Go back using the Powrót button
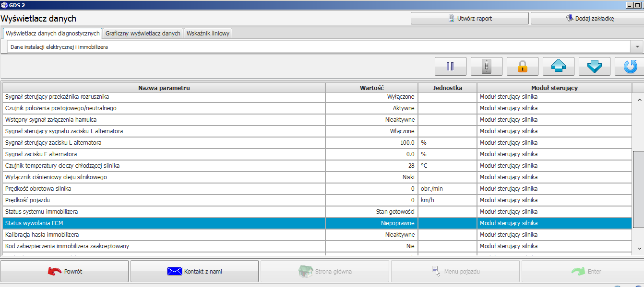644x287 pixels. coord(65,271)
